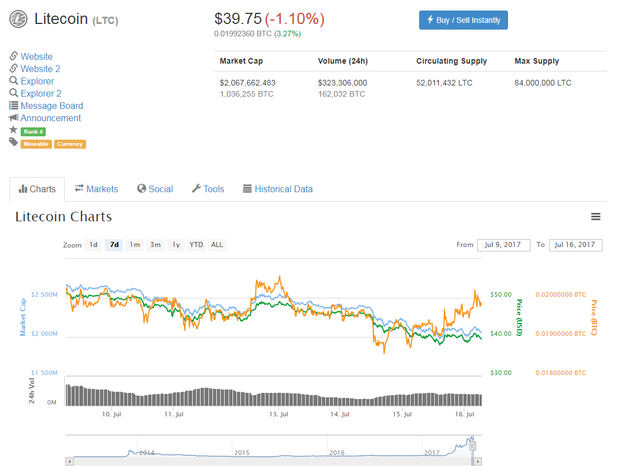Click the To date field Jul 16, 2017
The image size is (640, 472).
576,245
